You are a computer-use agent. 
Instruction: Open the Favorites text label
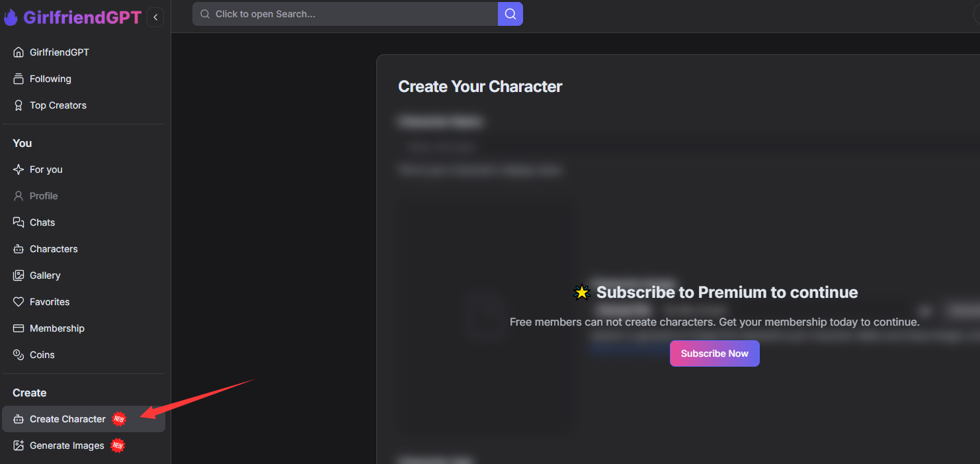(50, 302)
